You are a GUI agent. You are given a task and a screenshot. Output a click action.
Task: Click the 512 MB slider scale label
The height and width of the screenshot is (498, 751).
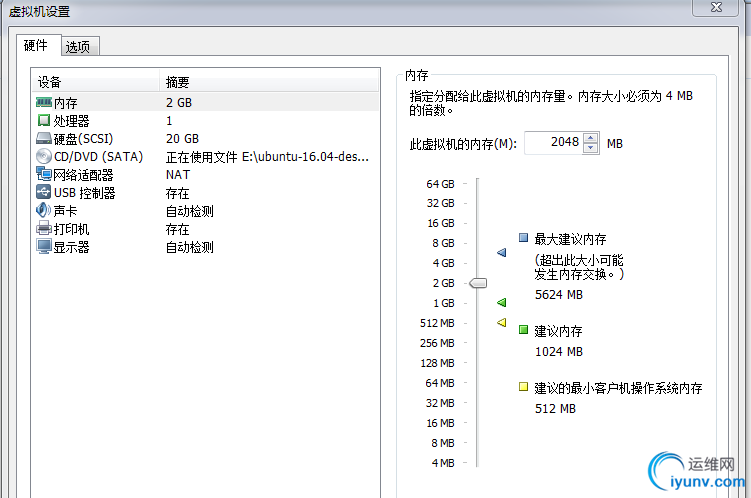[437, 323]
